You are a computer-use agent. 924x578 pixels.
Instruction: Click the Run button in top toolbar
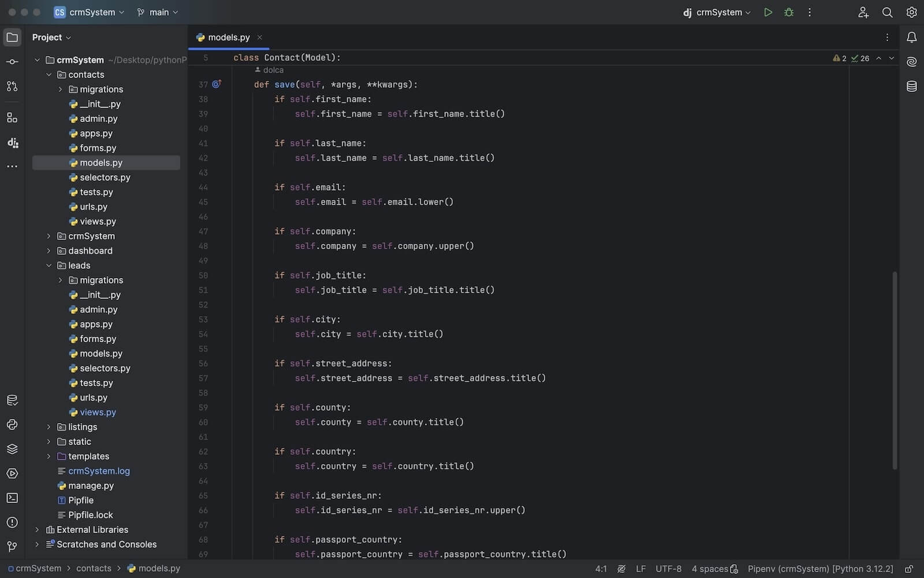click(767, 12)
